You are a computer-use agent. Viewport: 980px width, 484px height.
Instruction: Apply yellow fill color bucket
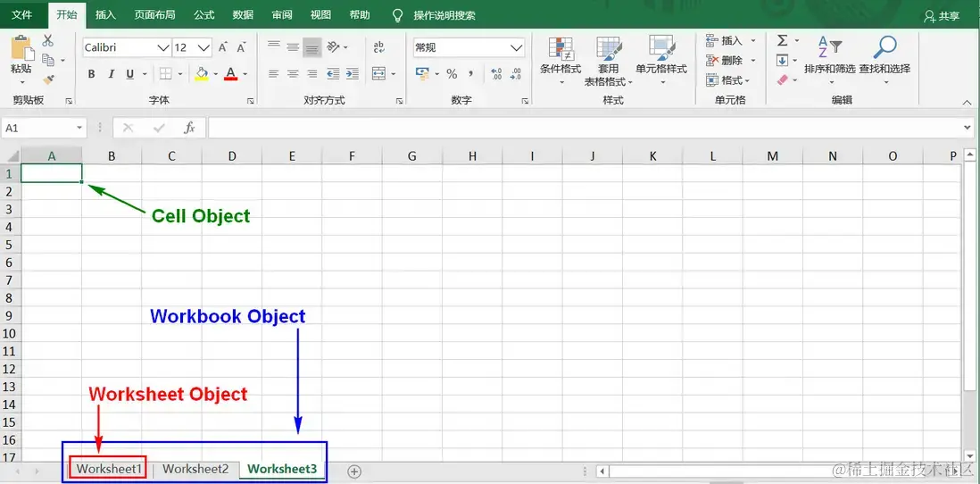201,74
